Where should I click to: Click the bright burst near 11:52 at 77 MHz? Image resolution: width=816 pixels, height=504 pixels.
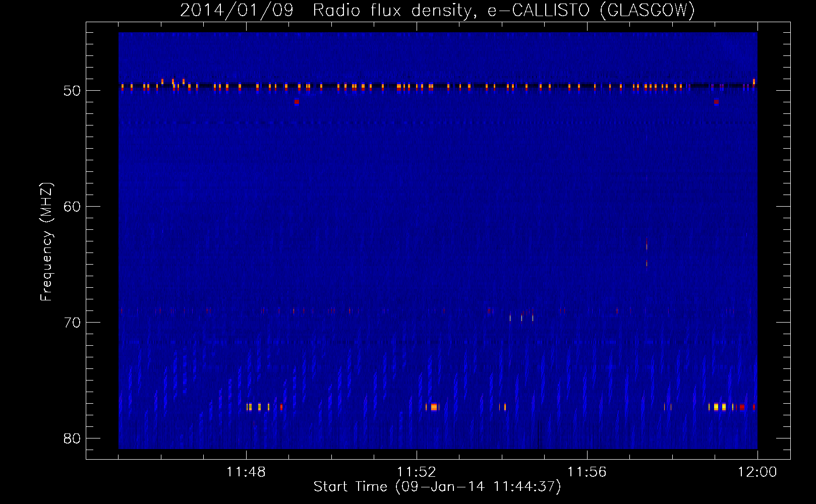coord(434,407)
